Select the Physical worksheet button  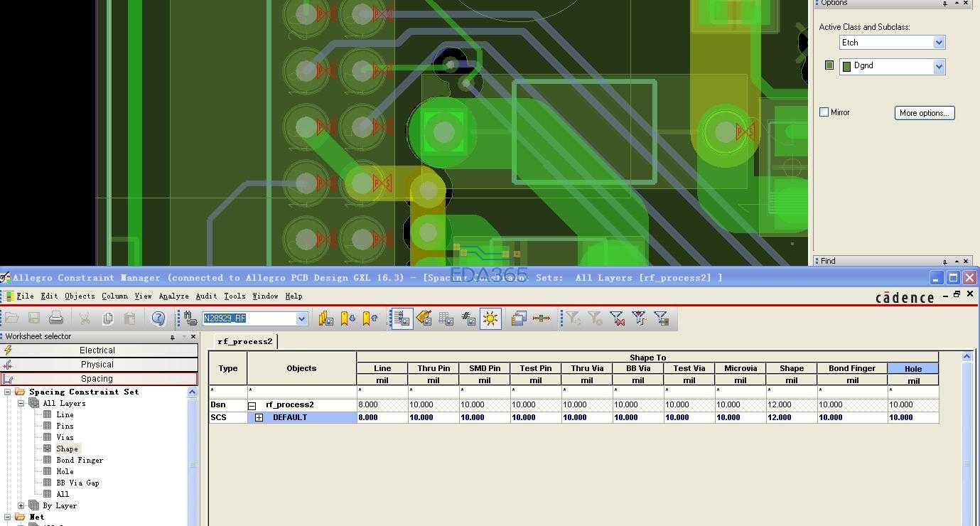click(99, 365)
